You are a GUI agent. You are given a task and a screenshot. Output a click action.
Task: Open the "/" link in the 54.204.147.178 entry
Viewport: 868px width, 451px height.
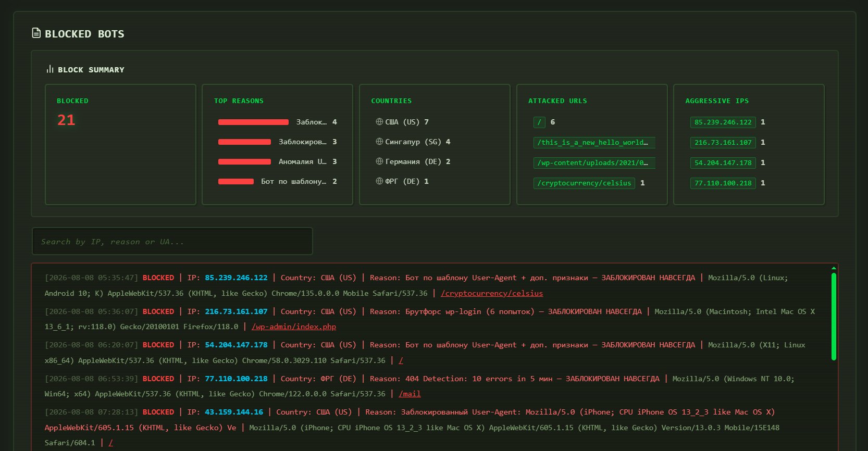pyautogui.click(x=401, y=360)
